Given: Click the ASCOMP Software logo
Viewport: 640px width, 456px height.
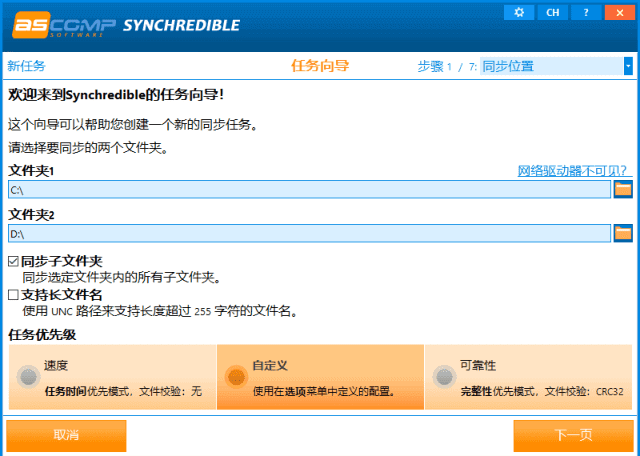Looking at the screenshot, I should (x=64, y=25).
